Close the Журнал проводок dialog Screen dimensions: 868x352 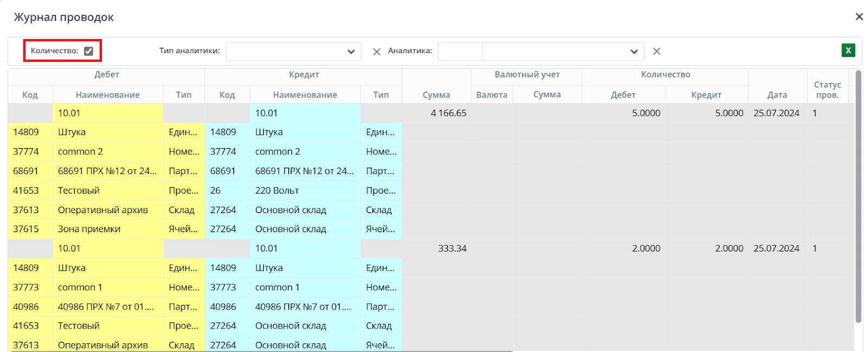[859, 17]
